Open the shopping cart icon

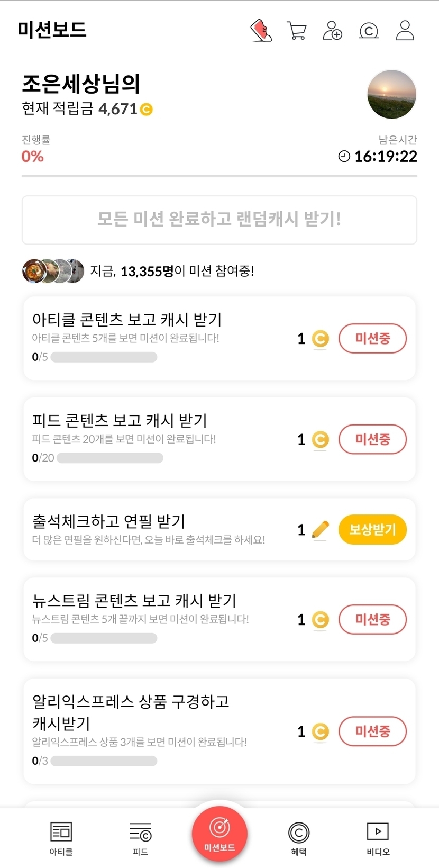297,30
